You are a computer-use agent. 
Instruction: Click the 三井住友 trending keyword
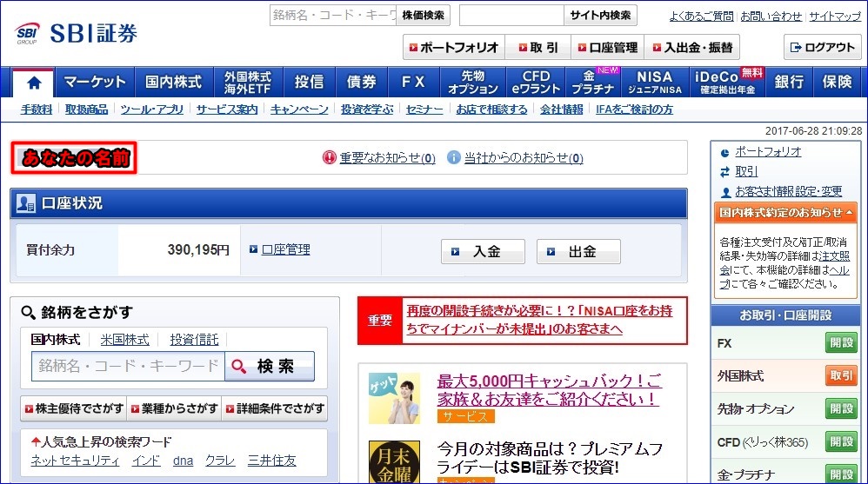272,461
